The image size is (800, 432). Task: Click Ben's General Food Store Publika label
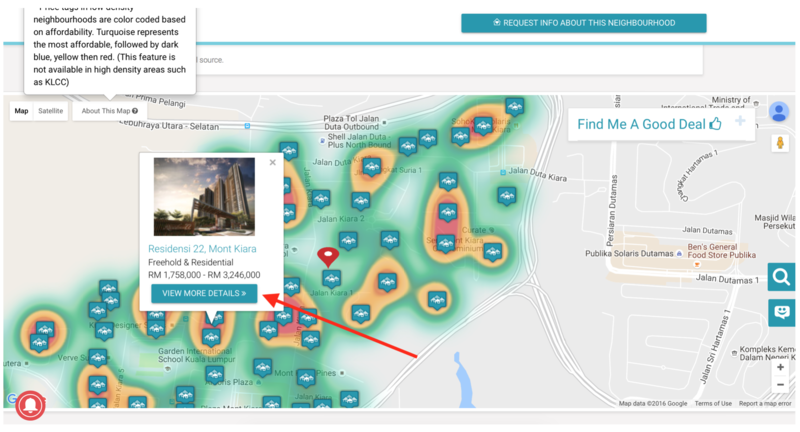[721, 251]
